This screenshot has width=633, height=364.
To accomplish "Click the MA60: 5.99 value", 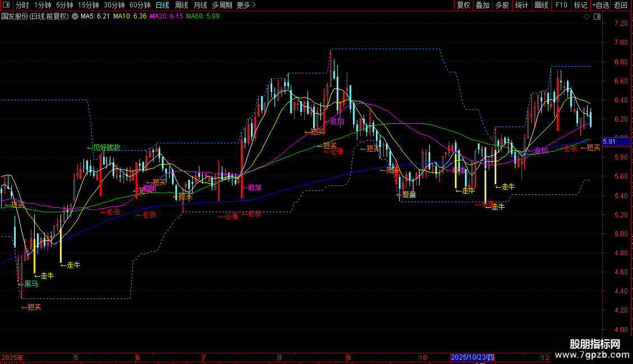I will (x=203, y=17).
